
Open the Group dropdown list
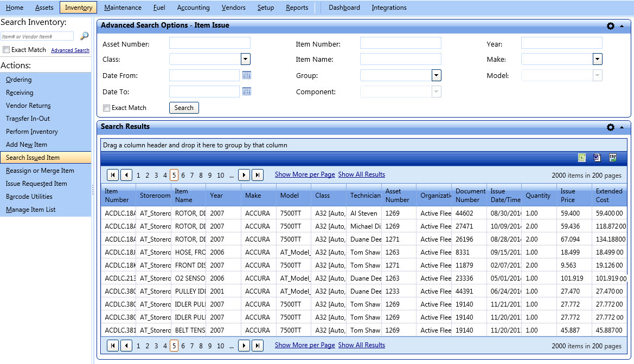pyautogui.click(x=436, y=76)
